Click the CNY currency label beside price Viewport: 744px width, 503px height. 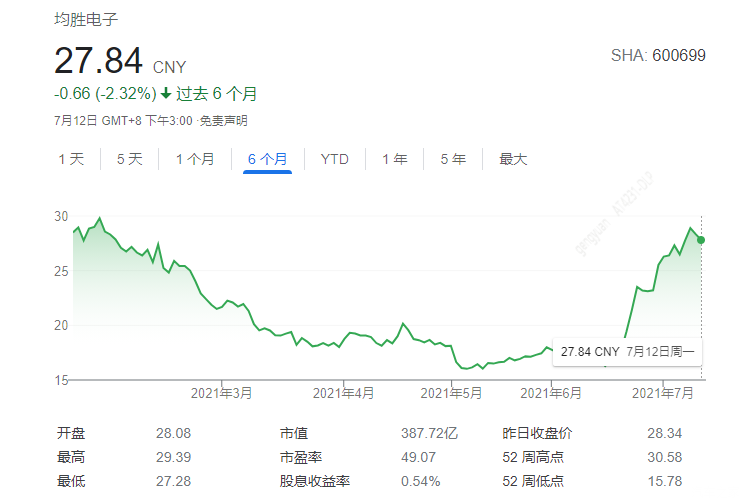click(169, 67)
